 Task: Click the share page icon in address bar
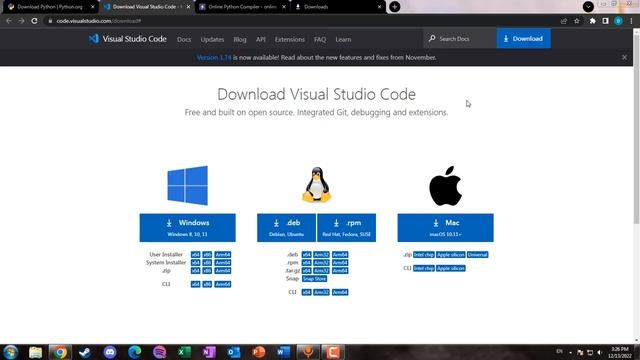click(564, 21)
